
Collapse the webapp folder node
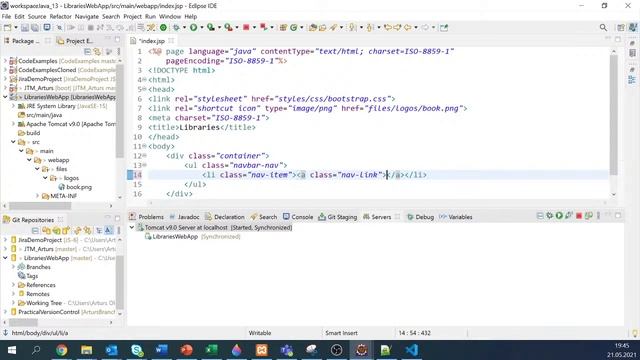(29, 160)
